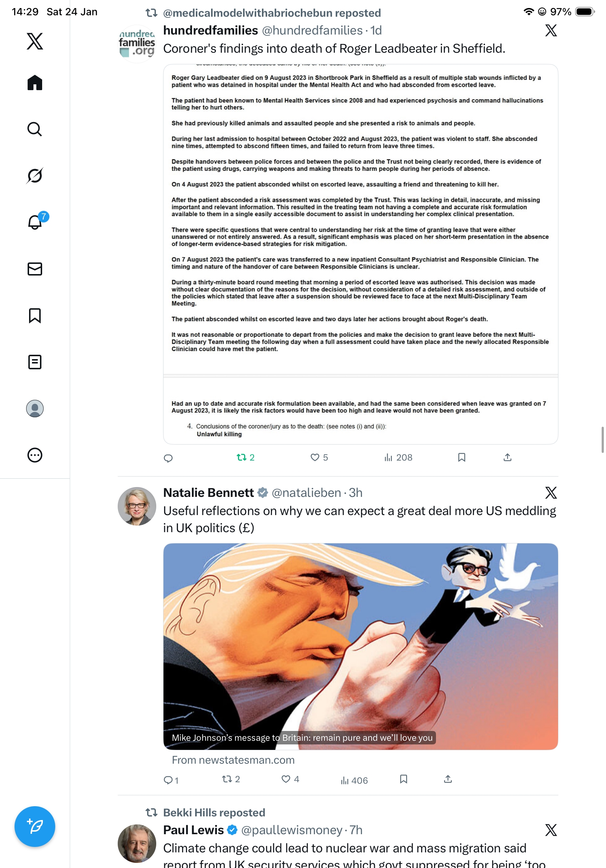
Task: Open the From newstatesman.com link
Action: pos(233,760)
